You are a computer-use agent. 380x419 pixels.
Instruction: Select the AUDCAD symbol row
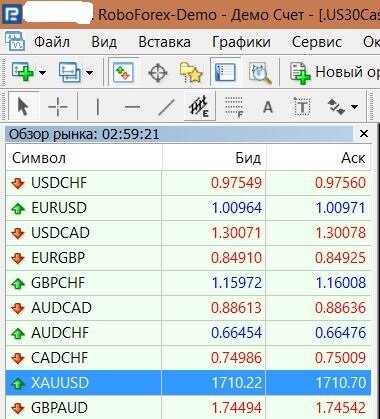(x=188, y=308)
